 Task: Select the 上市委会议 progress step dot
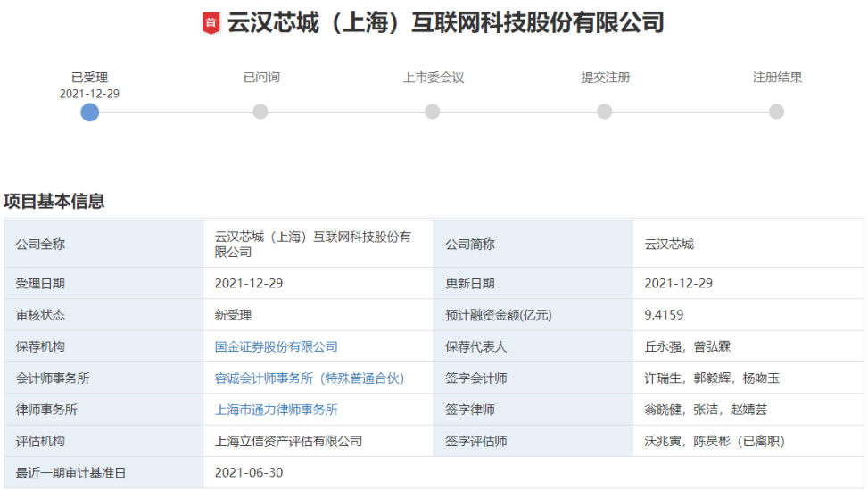pos(433,112)
